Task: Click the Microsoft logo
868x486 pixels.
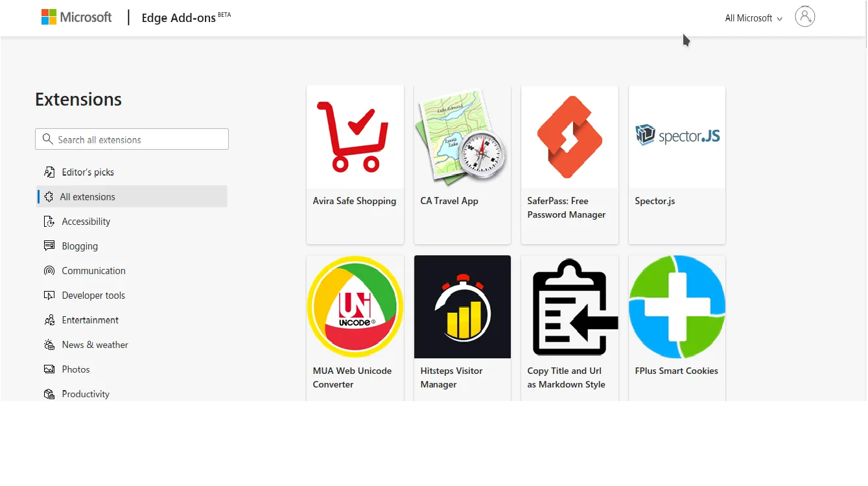Action: [x=76, y=17]
